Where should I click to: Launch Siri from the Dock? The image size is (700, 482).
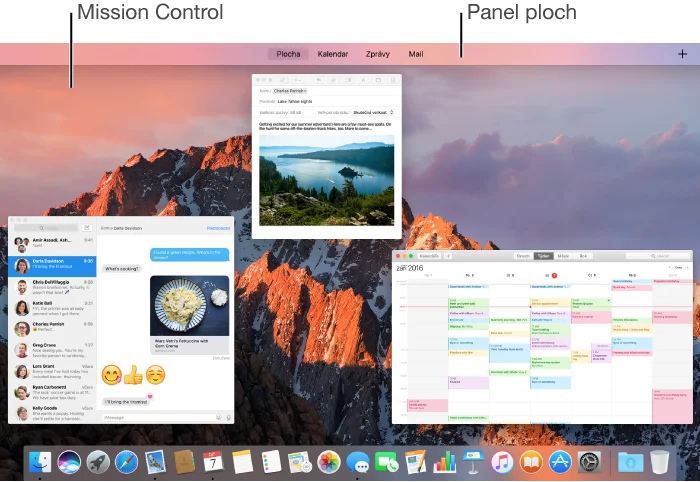coord(69,461)
